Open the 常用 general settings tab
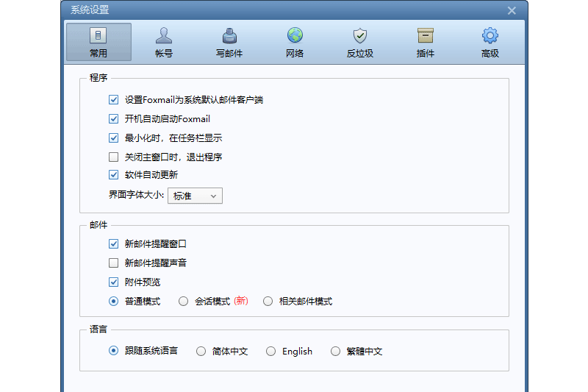Image resolution: width=588 pixels, height=392 pixels. pyautogui.click(x=98, y=42)
